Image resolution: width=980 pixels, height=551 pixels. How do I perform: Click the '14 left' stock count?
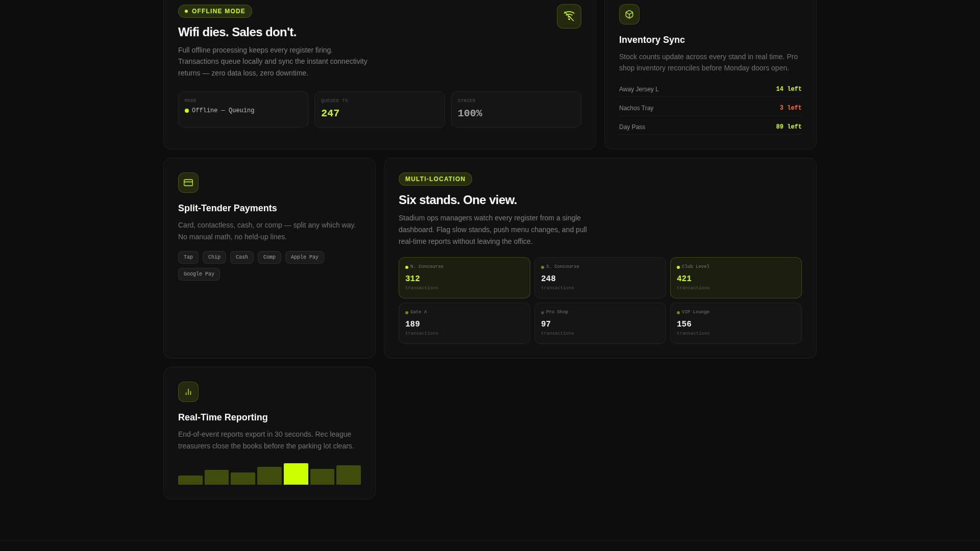[789, 89]
